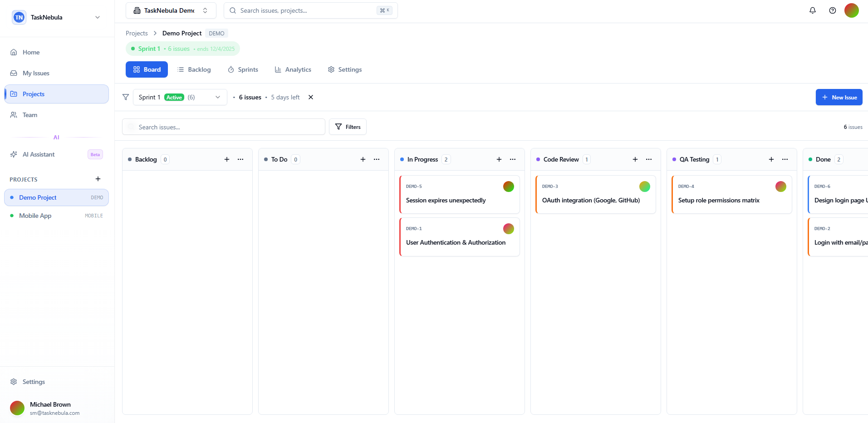This screenshot has width=868, height=423.
Task: Open the Projects breadcrumb link
Action: tap(137, 33)
